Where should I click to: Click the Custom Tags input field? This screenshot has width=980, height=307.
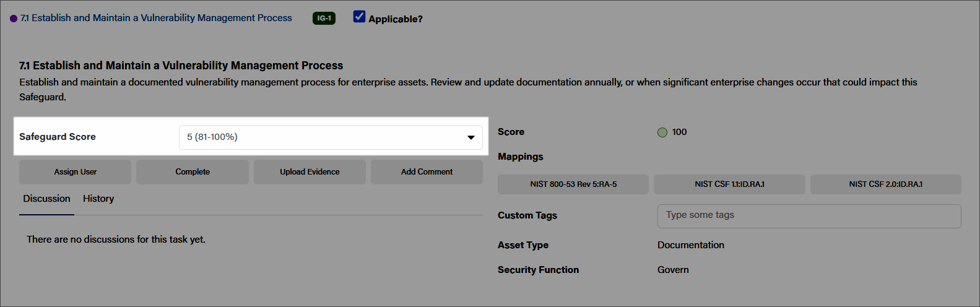tap(809, 216)
